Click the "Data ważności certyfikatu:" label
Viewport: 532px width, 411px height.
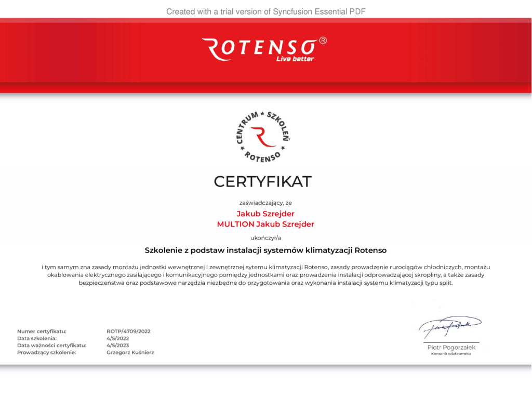click(x=51, y=345)
